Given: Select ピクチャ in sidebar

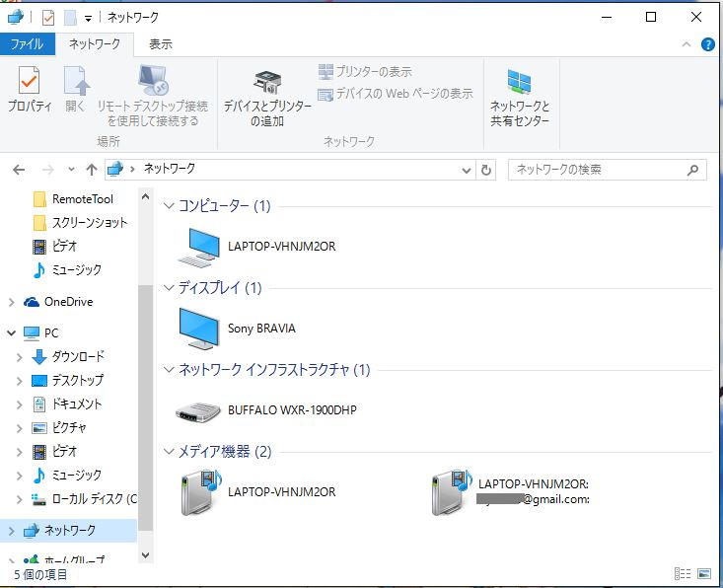Looking at the screenshot, I should 59,428.
